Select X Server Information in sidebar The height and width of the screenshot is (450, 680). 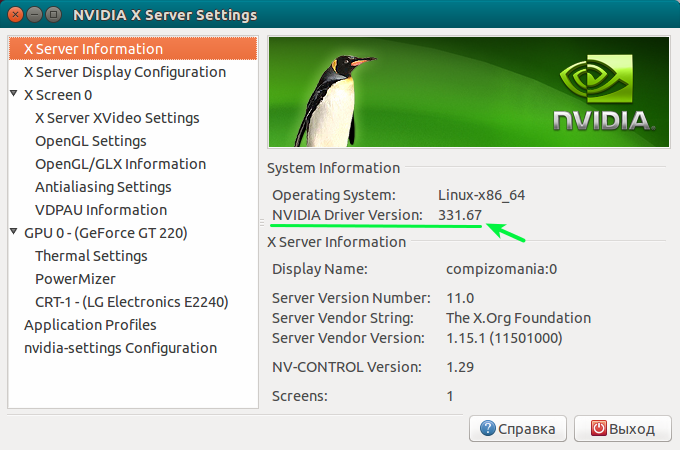click(93, 49)
